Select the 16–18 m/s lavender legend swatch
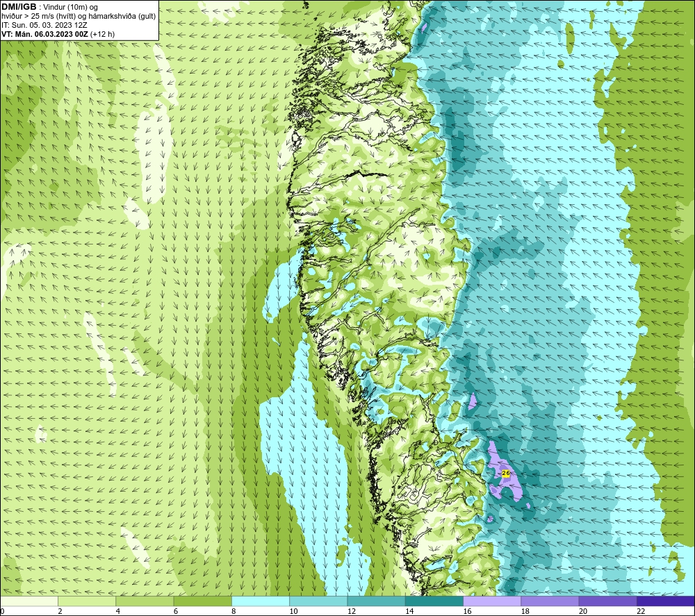The height and width of the screenshot is (616, 695). pyautogui.click(x=492, y=601)
